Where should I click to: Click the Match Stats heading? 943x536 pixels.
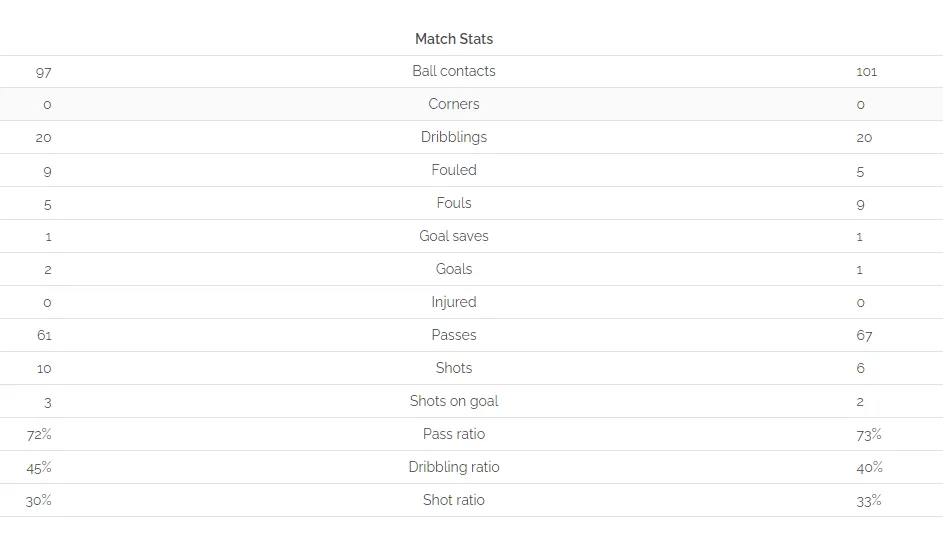[454, 39]
